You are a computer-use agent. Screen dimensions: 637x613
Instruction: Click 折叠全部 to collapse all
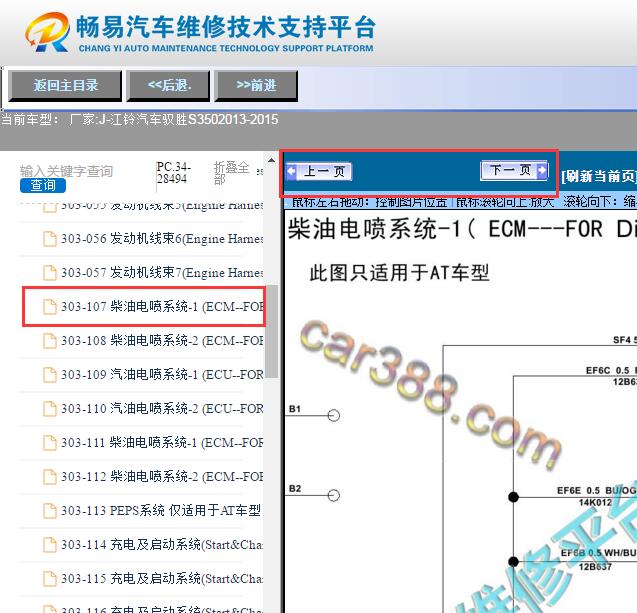coord(231,173)
